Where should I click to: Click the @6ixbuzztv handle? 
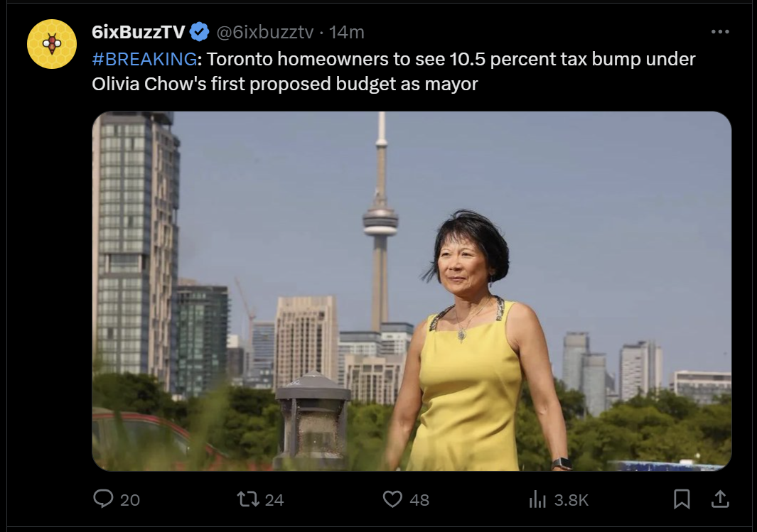coord(265,32)
